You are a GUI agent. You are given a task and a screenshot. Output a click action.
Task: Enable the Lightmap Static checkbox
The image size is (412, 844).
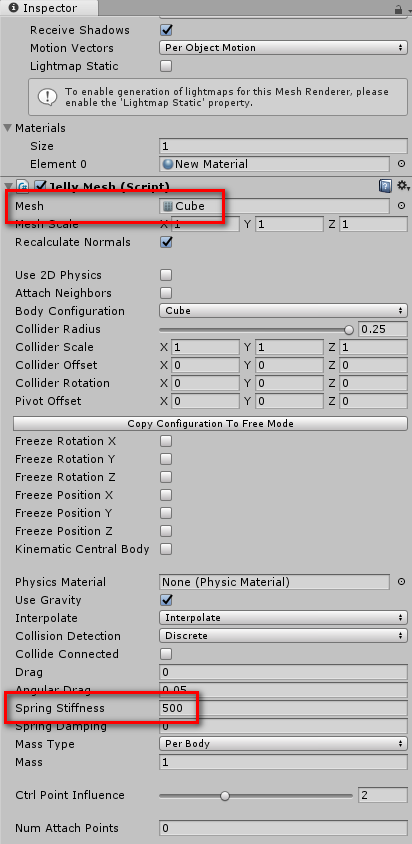[166, 66]
